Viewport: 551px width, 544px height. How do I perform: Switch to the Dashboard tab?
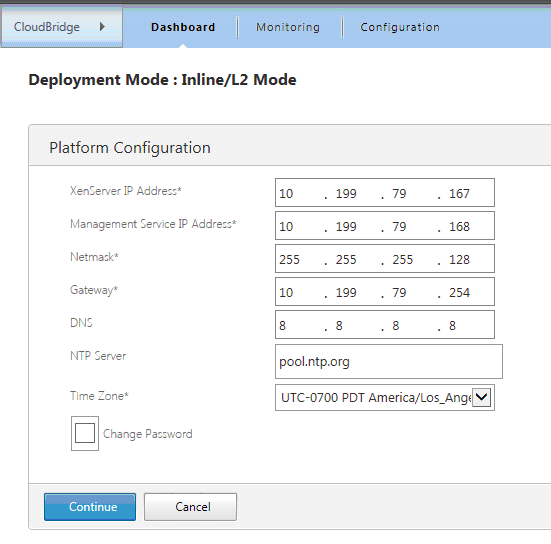pyautogui.click(x=183, y=27)
